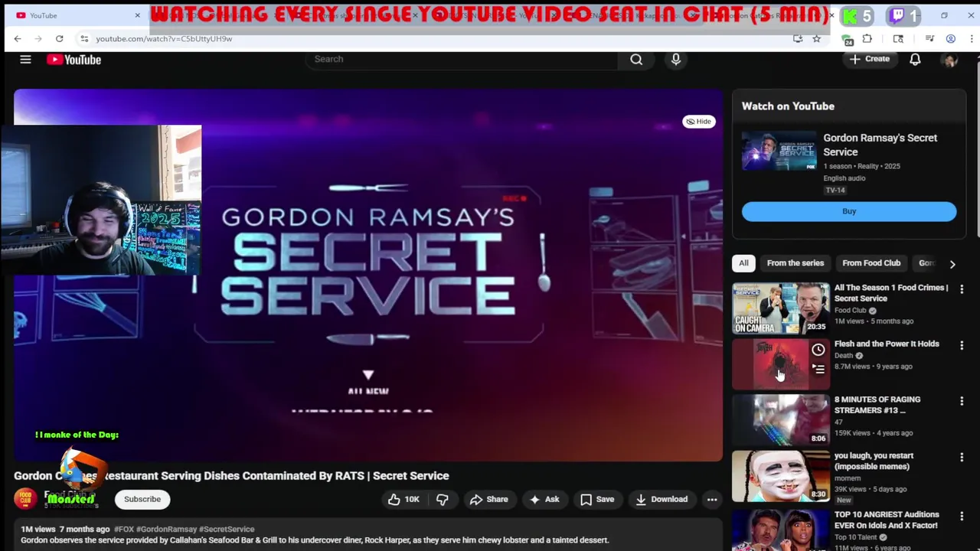
Task: Download the video
Action: [661, 499]
